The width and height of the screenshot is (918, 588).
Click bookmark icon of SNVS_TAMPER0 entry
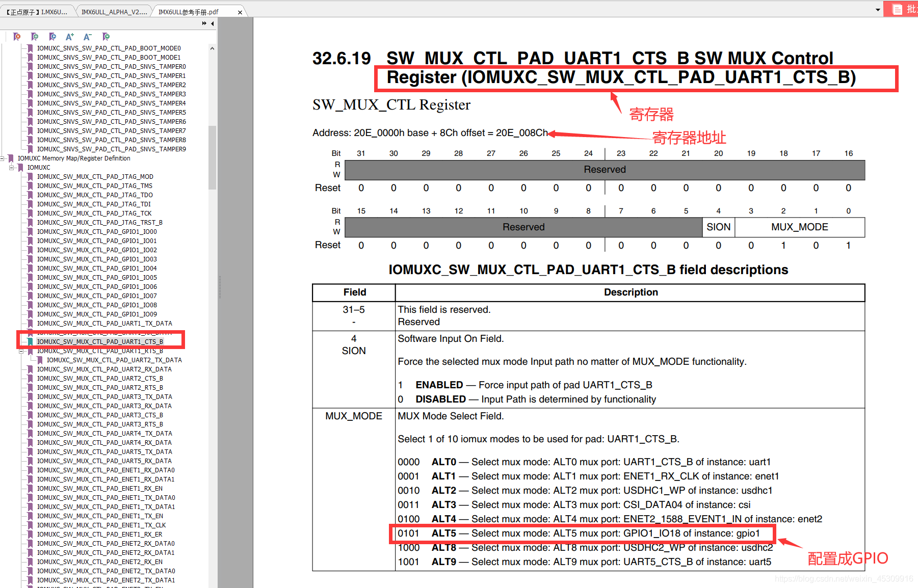tap(31, 67)
